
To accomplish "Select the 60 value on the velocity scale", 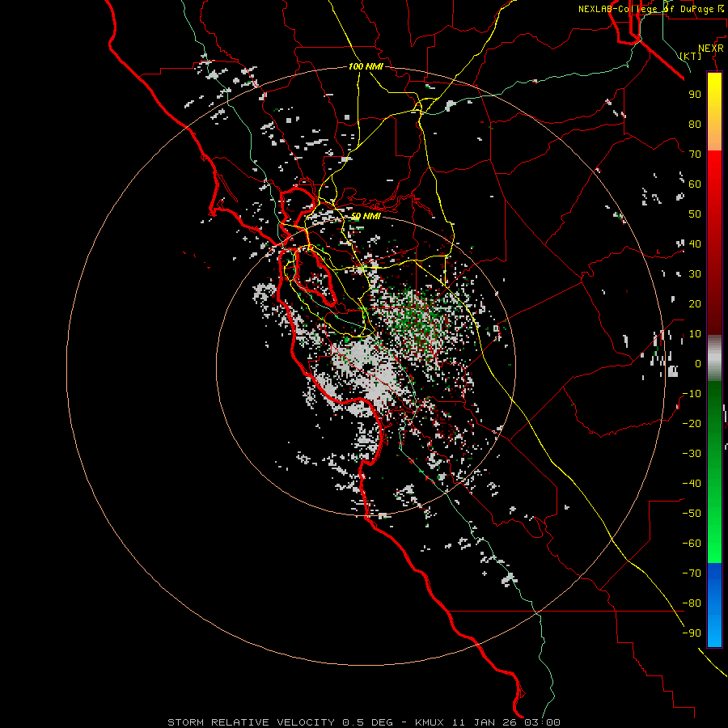I will click(x=695, y=184).
